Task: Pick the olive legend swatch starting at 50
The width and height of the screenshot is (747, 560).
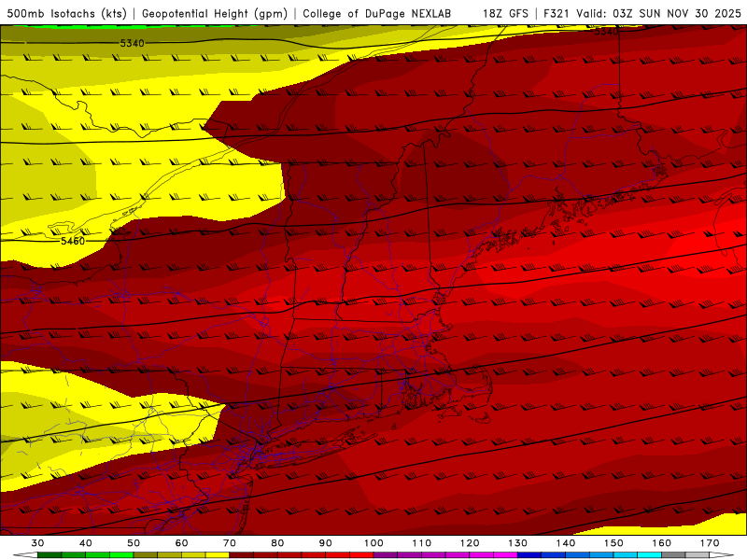Action: (146, 555)
